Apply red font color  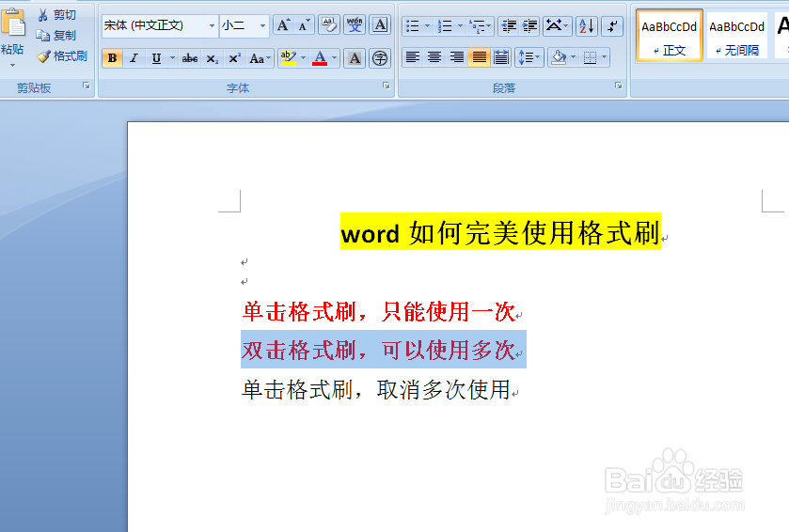[x=320, y=58]
